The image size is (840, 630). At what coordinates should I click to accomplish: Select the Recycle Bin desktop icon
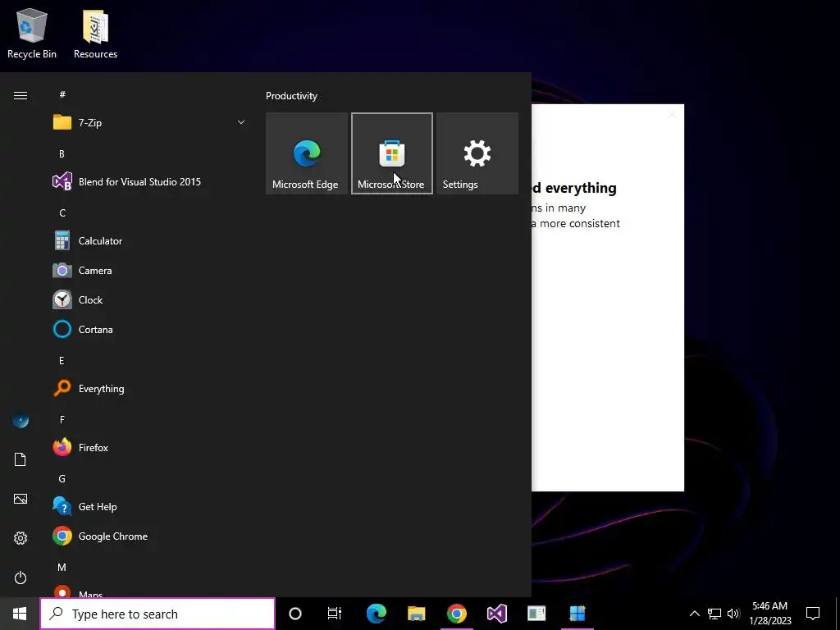pyautogui.click(x=32, y=33)
